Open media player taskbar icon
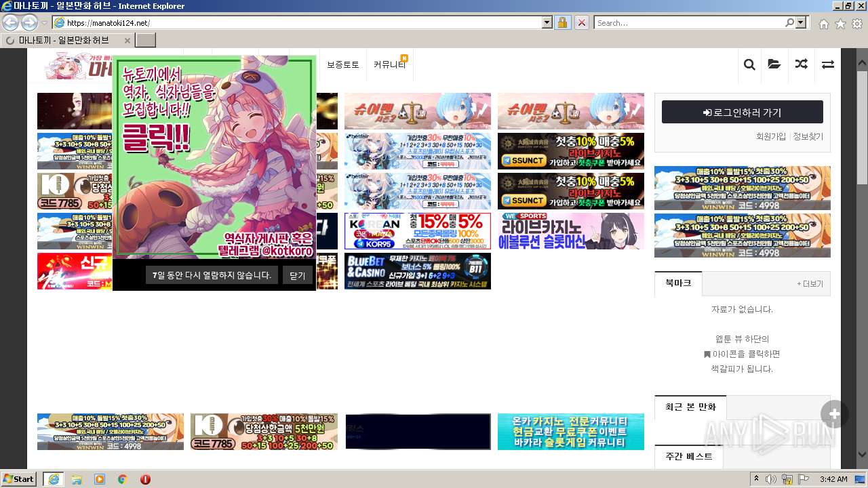Viewport: 868px width, 488px height. 100,479
